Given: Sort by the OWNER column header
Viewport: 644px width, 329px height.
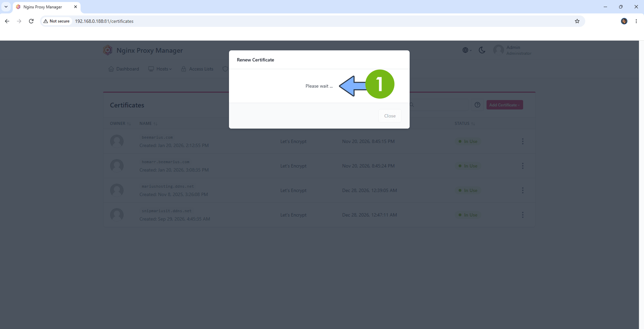Looking at the screenshot, I should [120, 124].
